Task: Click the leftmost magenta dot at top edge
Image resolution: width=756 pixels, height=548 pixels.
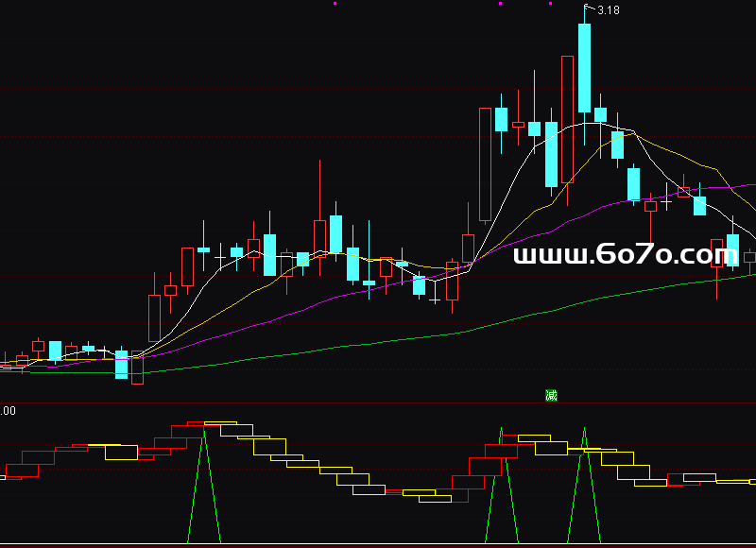Action: (x=335, y=4)
